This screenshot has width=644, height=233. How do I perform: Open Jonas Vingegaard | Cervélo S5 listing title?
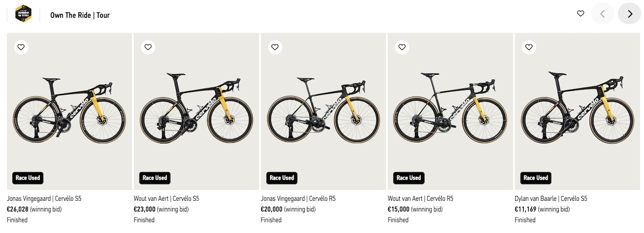44,199
